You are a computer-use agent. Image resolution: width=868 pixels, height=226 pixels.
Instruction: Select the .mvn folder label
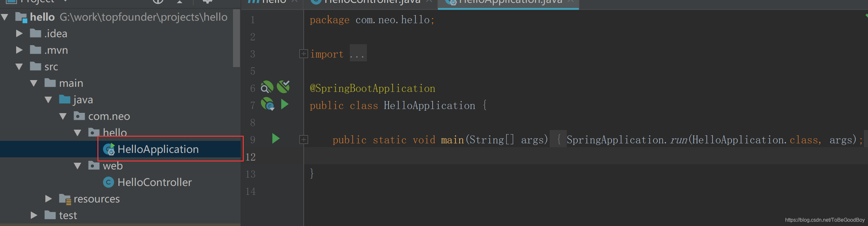tap(56, 50)
